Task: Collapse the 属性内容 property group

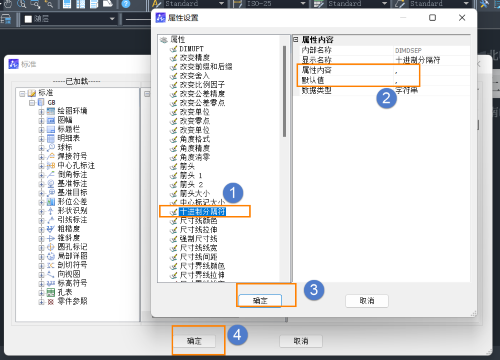Action: coord(295,39)
